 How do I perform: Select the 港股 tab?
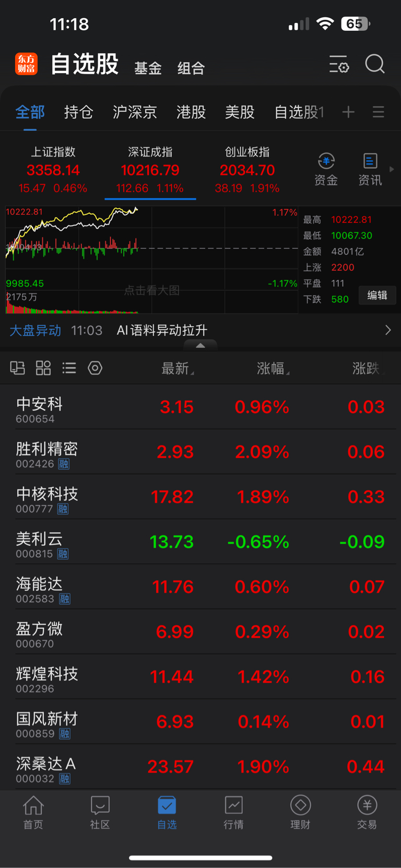(191, 112)
